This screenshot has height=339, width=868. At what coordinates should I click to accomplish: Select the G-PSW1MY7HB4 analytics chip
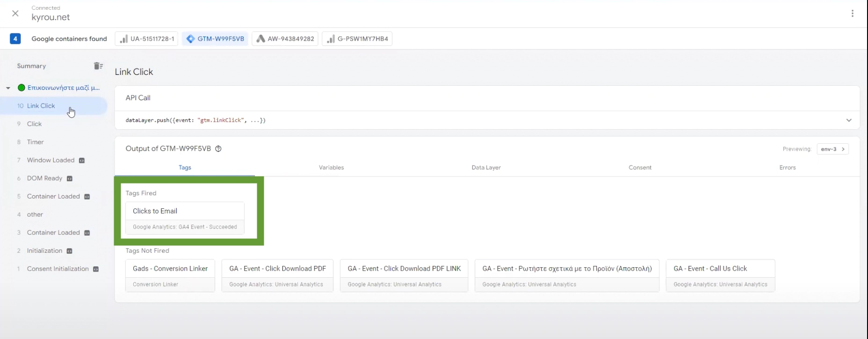(x=357, y=39)
